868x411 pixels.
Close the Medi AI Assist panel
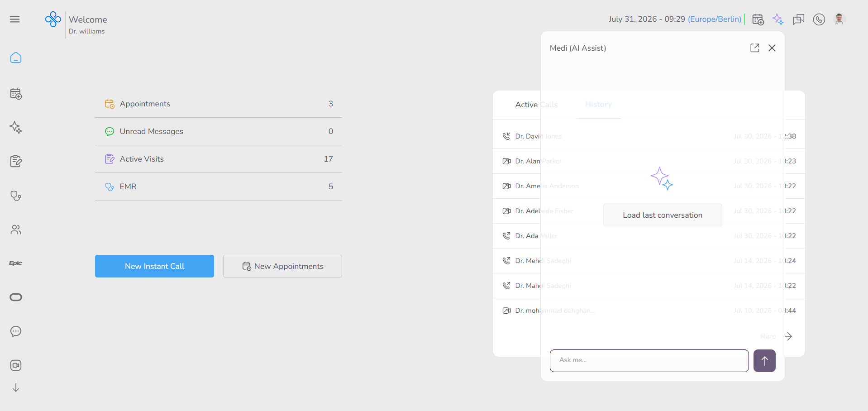[772, 48]
